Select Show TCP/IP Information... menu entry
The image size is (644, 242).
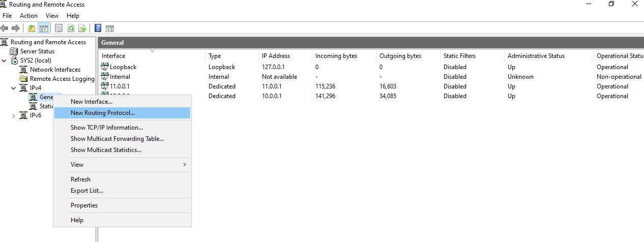(x=122, y=128)
